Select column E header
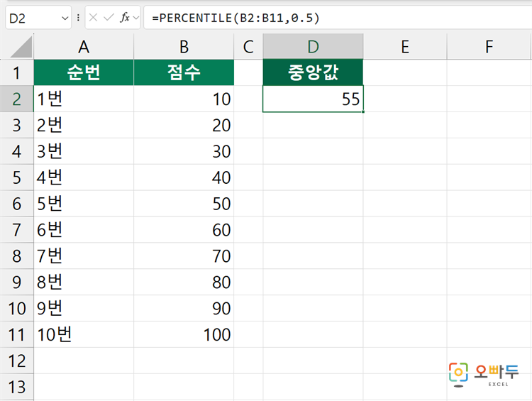The width and height of the screenshot is (532, 401). 405,47
